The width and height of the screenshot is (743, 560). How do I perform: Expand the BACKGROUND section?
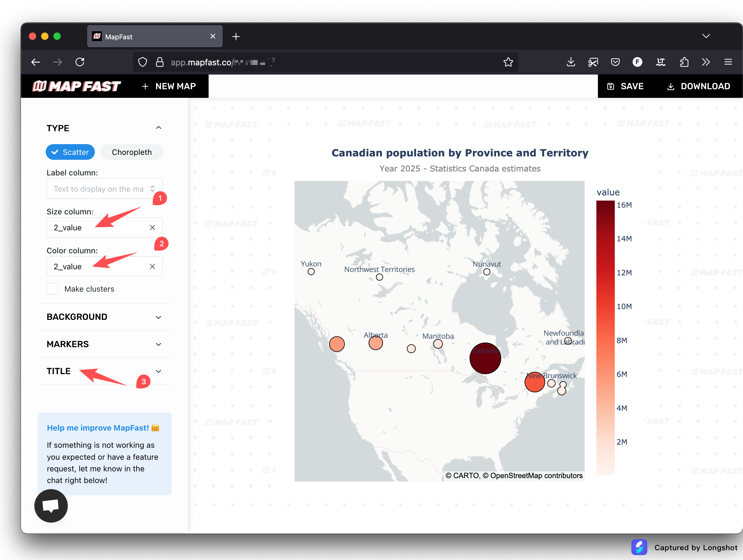tap(105, 317)
